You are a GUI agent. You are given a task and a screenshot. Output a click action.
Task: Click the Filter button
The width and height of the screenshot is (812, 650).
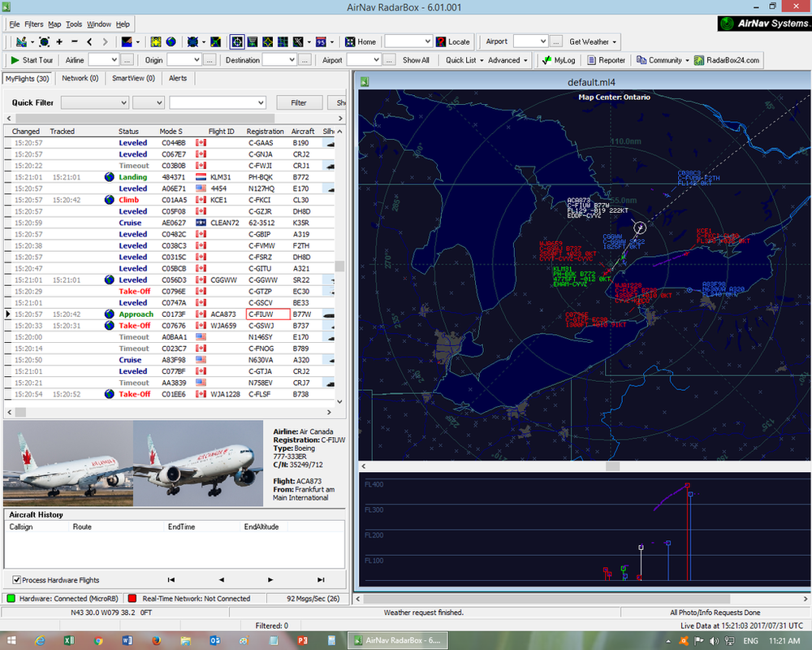click(299, 102)
